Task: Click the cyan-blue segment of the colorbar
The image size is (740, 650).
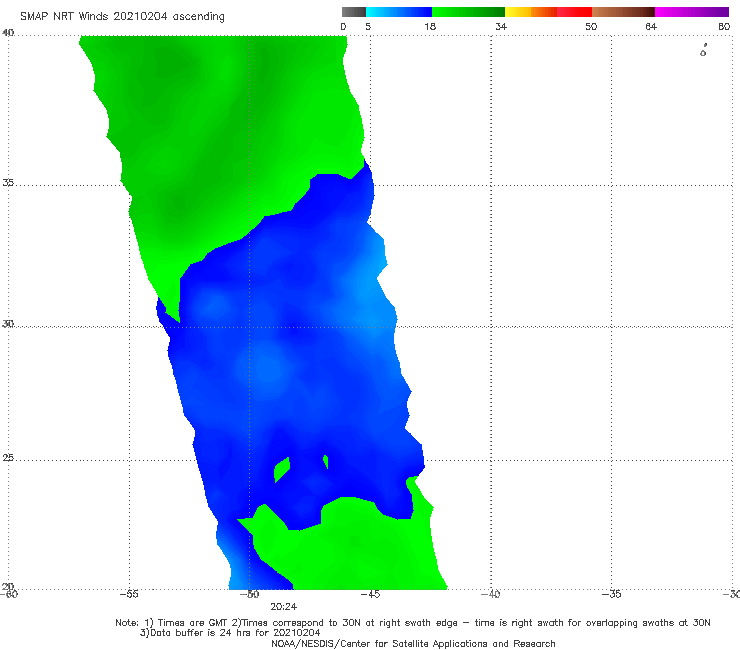Action: click(399, 12)
